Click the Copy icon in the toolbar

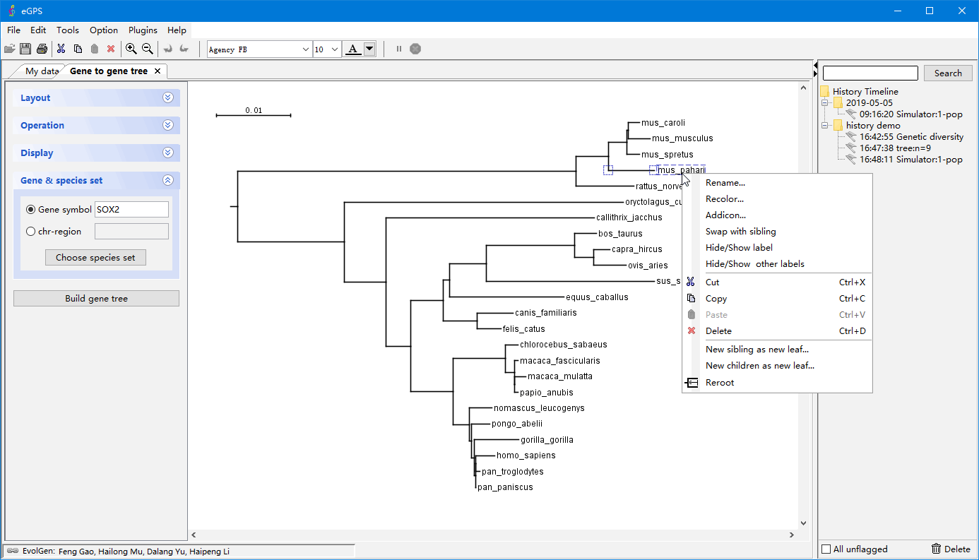[78, 49]
